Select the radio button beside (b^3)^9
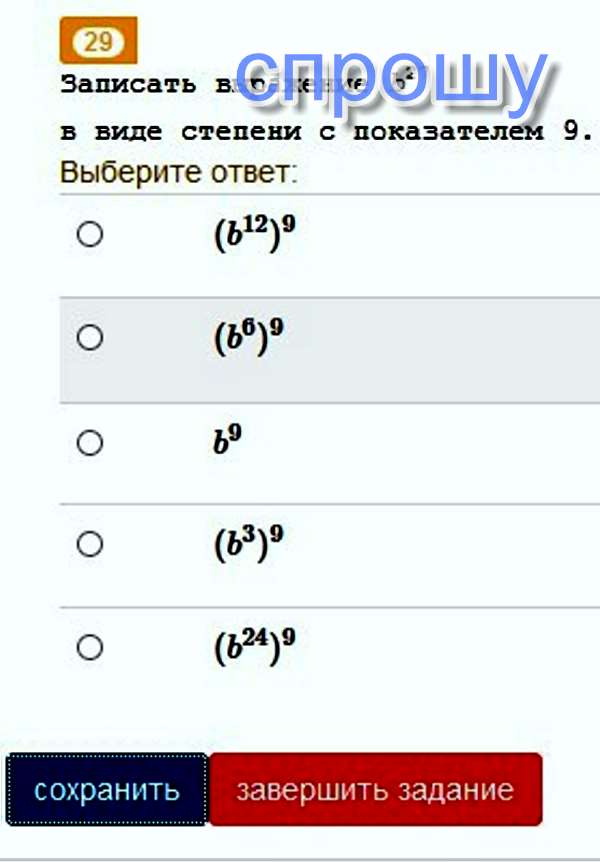Viewport: 600px width, 862px height. [90, 544]
